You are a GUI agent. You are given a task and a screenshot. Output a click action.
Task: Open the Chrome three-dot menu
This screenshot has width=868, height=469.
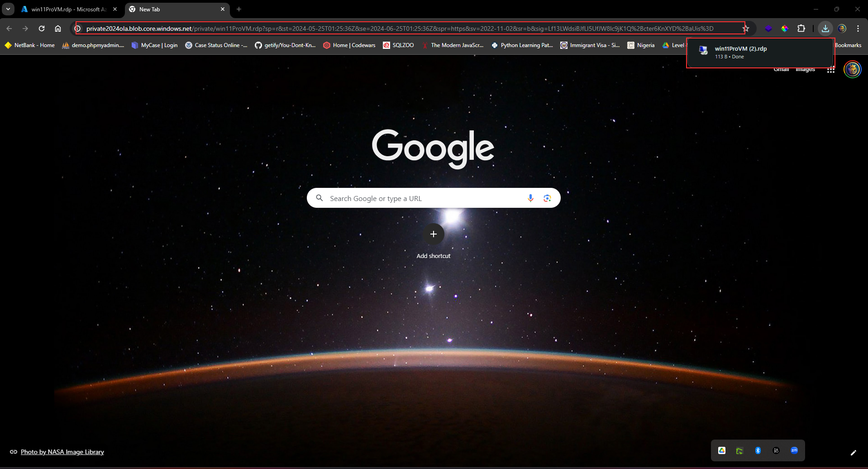[858, 28]
